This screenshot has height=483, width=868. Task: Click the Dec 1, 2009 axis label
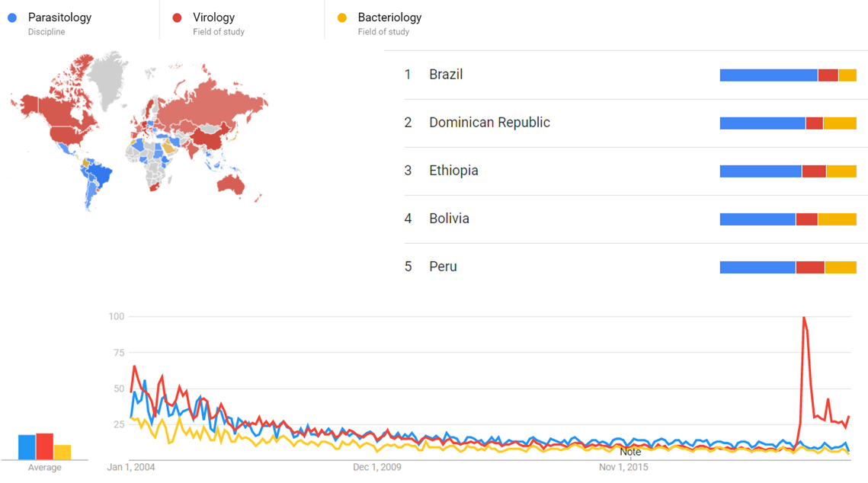(x=377, y=467)
